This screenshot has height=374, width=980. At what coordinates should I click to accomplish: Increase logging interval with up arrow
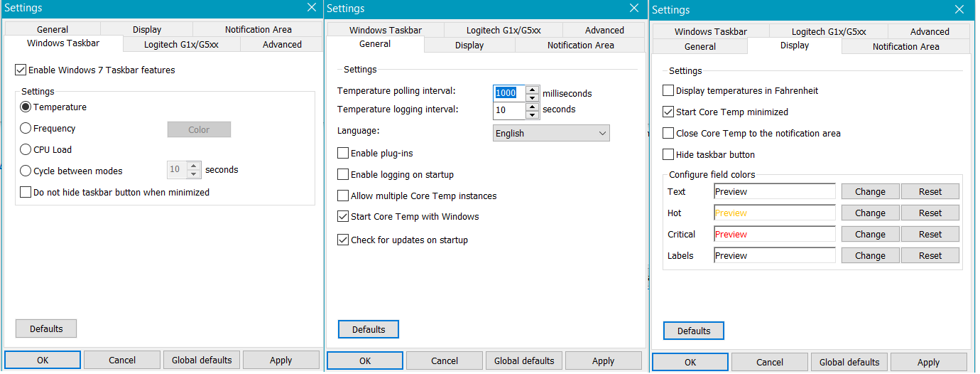click(x=533, y=106)
